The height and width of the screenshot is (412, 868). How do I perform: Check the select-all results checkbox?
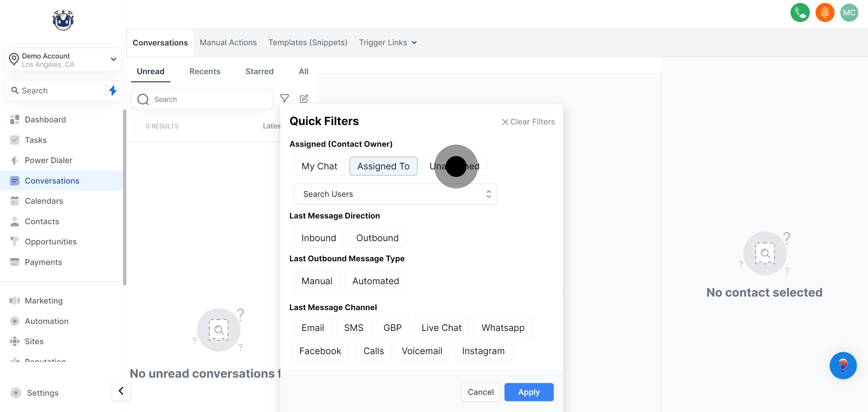(137, 126)
